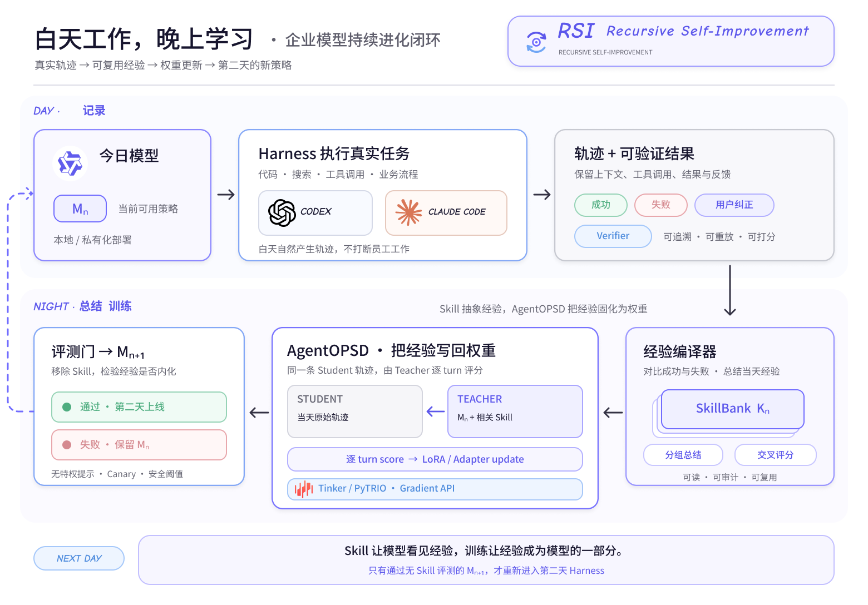Viewport: 868px width, 605px height.
Task: Click the CLAUDE CODE label
Action: click(x=457, y=212)
